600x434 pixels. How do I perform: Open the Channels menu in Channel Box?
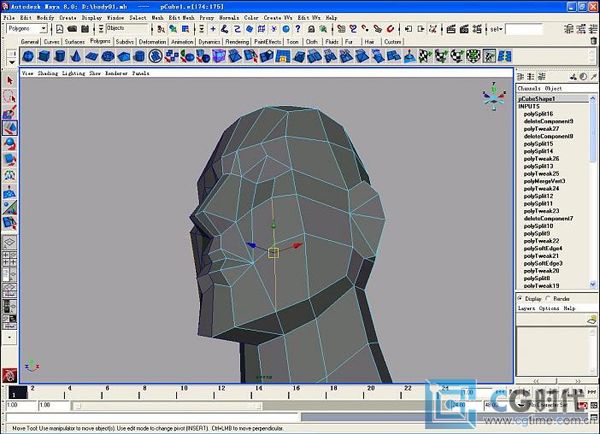529,88
